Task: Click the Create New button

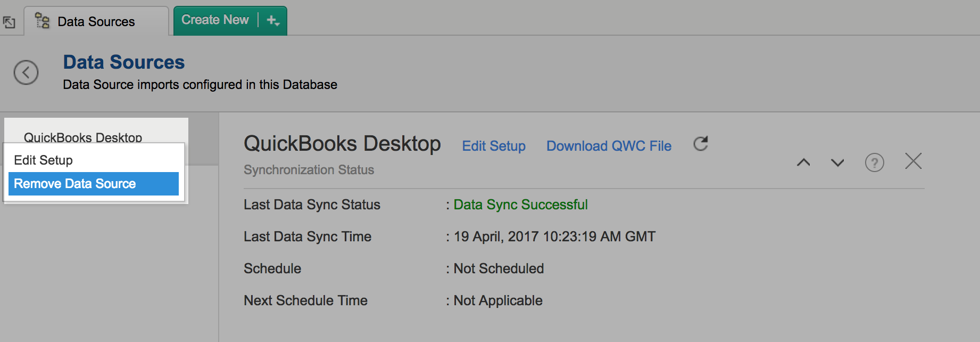Action: [x=215, y=20]
